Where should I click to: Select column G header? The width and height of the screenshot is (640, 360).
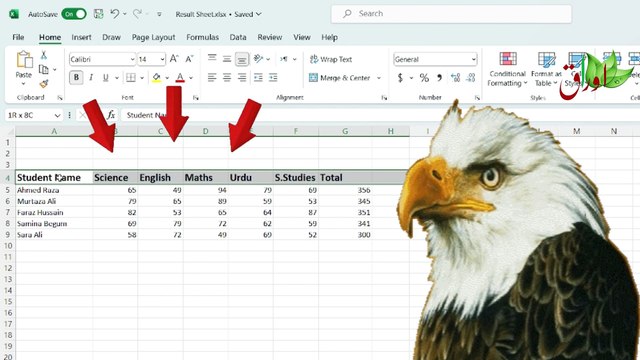coord(345,131)
